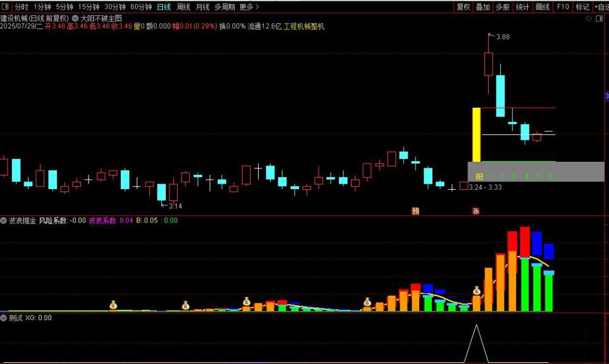Viewport: 609px width, 364px height.
Task: Click the 画线 drawing button
Action: coord(542,7)
